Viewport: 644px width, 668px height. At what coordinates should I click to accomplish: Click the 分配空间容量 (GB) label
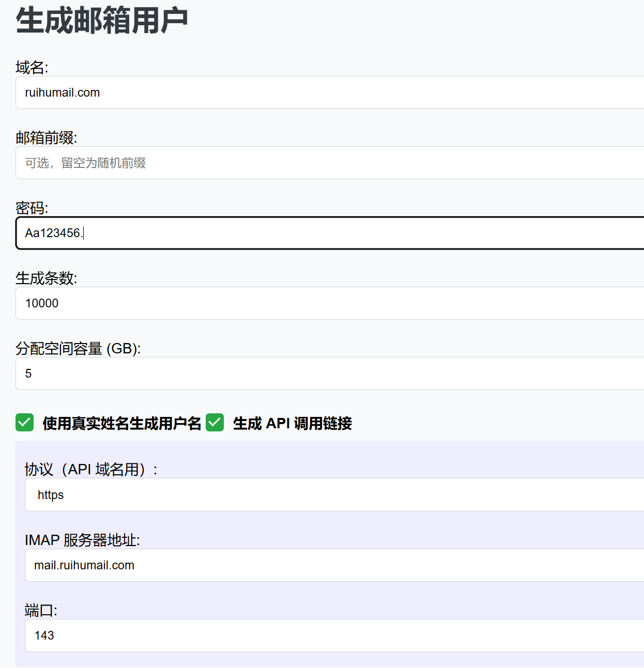point(78,348)
